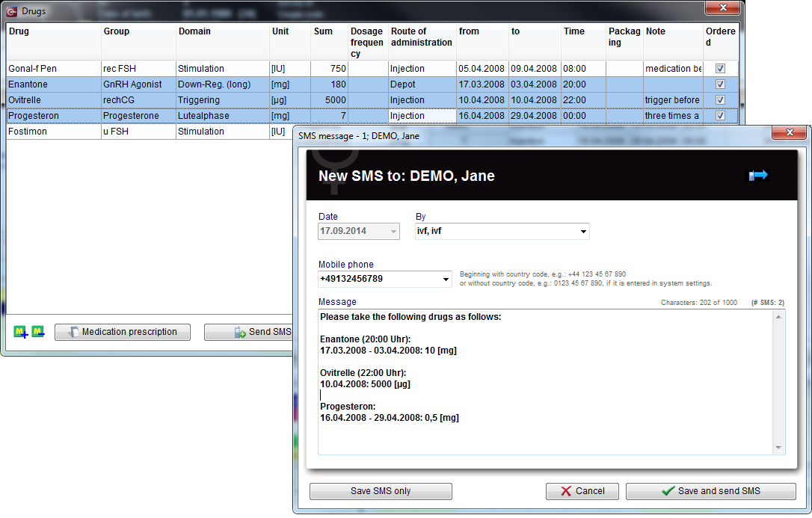The width and height of the screenshot is (812, 518).
Task: Open the By dropdown showing ivf, ivf
Action: [x=583, y=231]
